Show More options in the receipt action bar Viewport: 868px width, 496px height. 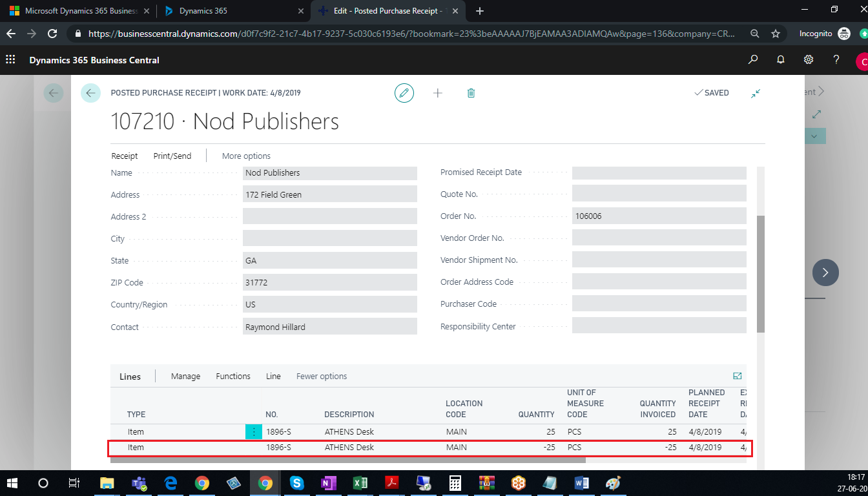click(x=246, y=156)
